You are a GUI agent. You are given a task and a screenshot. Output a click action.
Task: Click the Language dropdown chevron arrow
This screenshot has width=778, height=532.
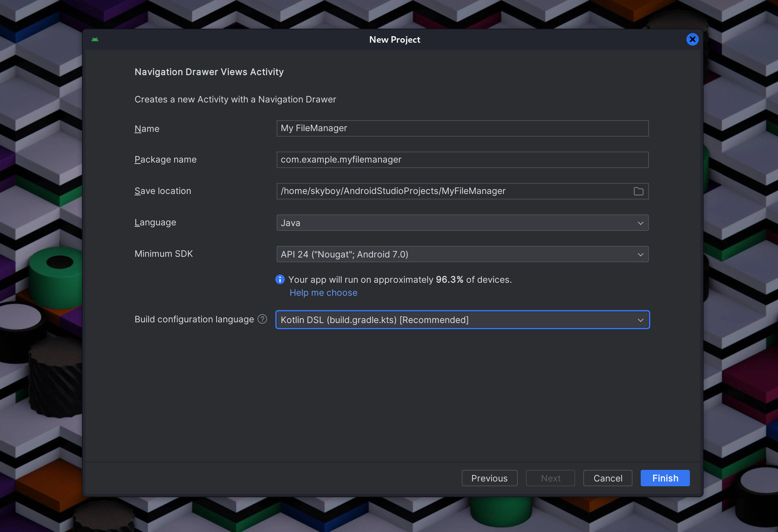[x=640, y=223]
